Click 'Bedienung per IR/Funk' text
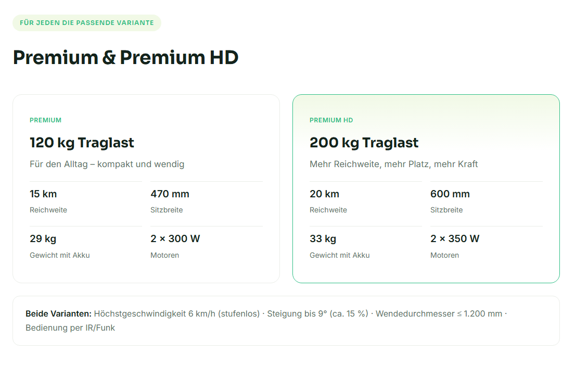The width and height of the screenshot is (588, 378). [70, 327]
